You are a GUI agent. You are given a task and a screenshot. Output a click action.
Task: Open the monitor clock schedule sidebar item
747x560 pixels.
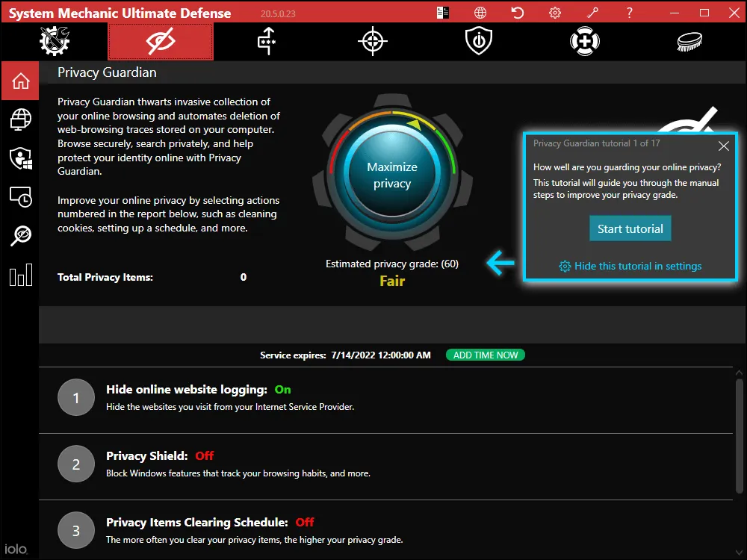(x=20, y=196)
